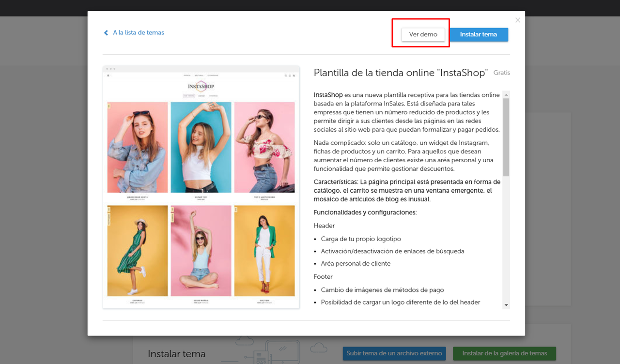Click the description scrollbar down arrow

pos(506,305)
